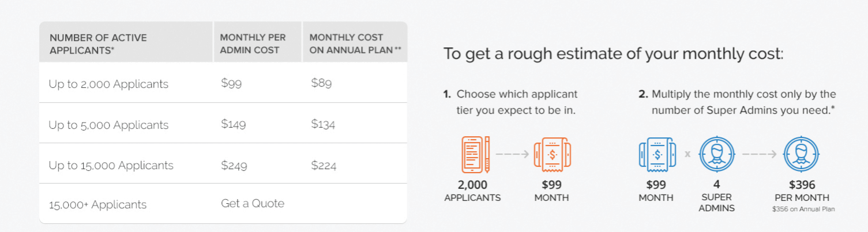Click the orange dashed arrow
The width and height of the screenshot is (868, 232).
(513, 155)
